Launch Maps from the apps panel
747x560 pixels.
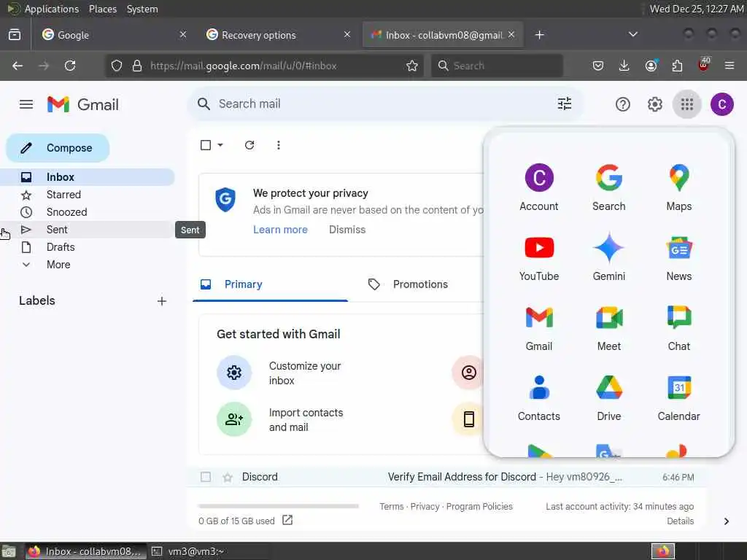click(679, 187)
